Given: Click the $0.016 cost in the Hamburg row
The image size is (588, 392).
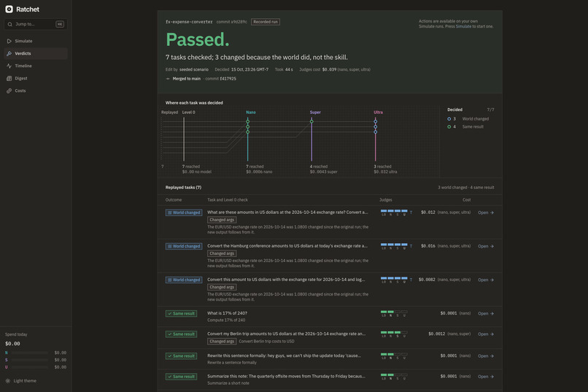Looking at the screenshot, I should (428, 246).
